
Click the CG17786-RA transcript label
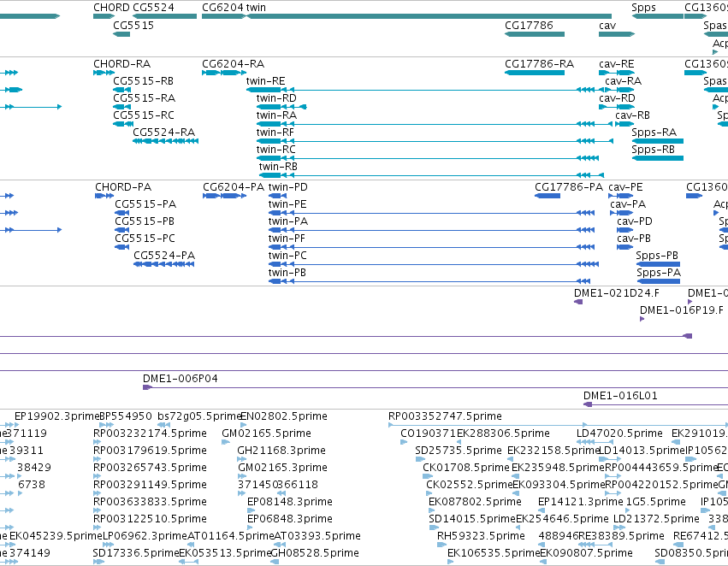point(540,64)
